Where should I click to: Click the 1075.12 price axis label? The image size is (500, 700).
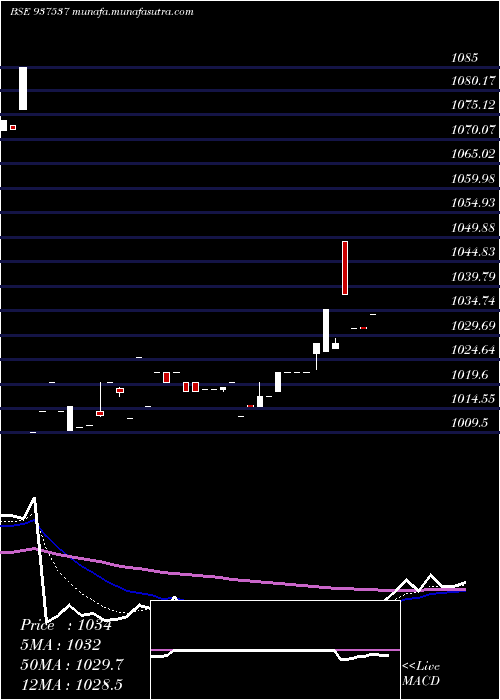point(473,105)
